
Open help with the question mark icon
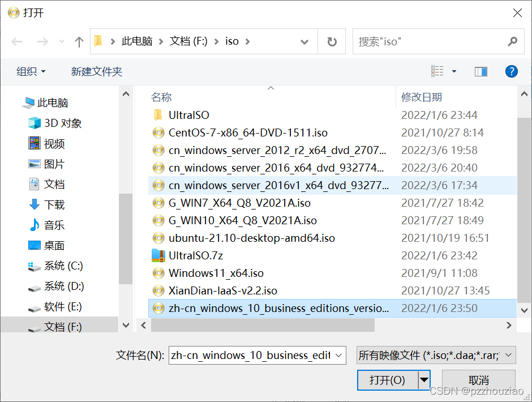coord(511,71)
